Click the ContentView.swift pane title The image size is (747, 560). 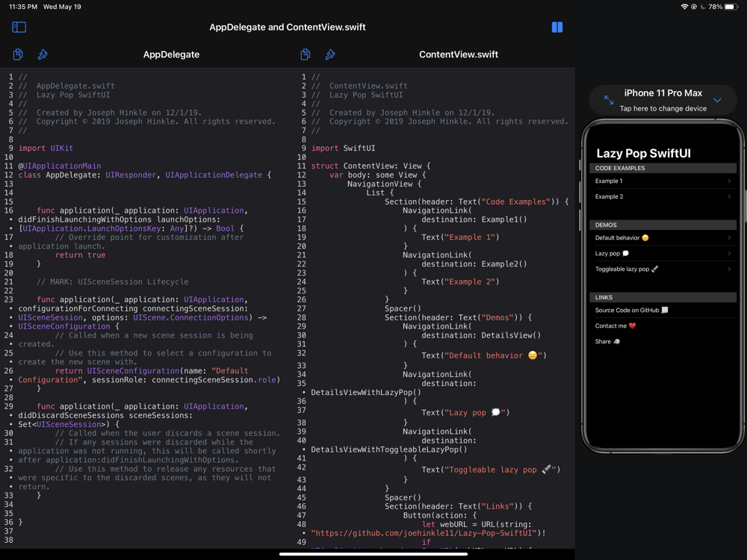(x=459, y=55)
